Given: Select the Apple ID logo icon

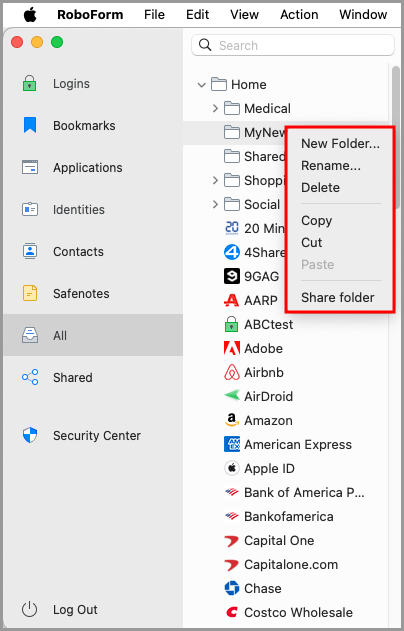Looking at the screenshot, I should pos(232,468).
